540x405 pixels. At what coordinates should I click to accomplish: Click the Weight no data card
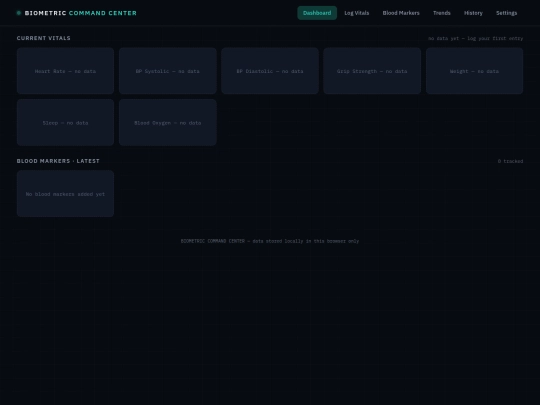pos(475,71)
